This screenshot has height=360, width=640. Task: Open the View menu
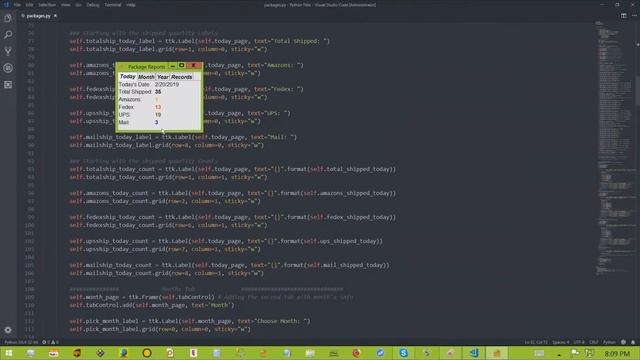point(65,5)
